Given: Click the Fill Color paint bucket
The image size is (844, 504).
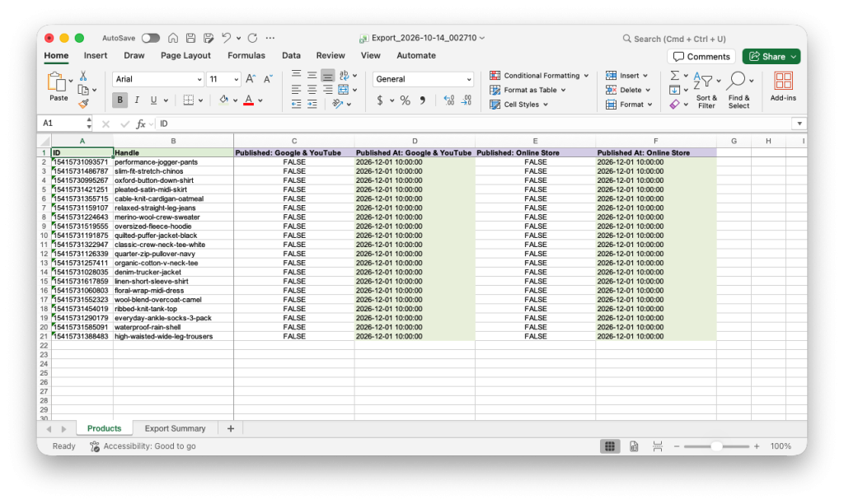Looking at the screenshot, I should coord(224,100).
